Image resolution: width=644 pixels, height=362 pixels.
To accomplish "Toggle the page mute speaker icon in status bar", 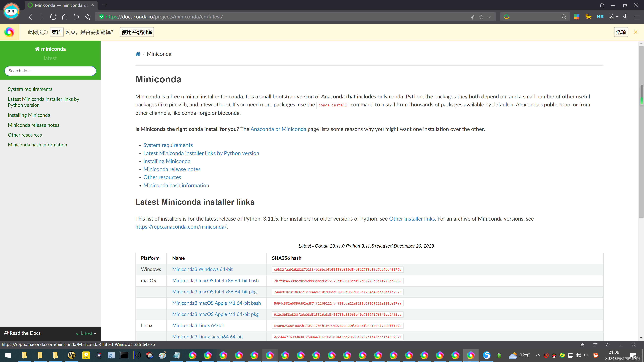I will click(608, 345).
